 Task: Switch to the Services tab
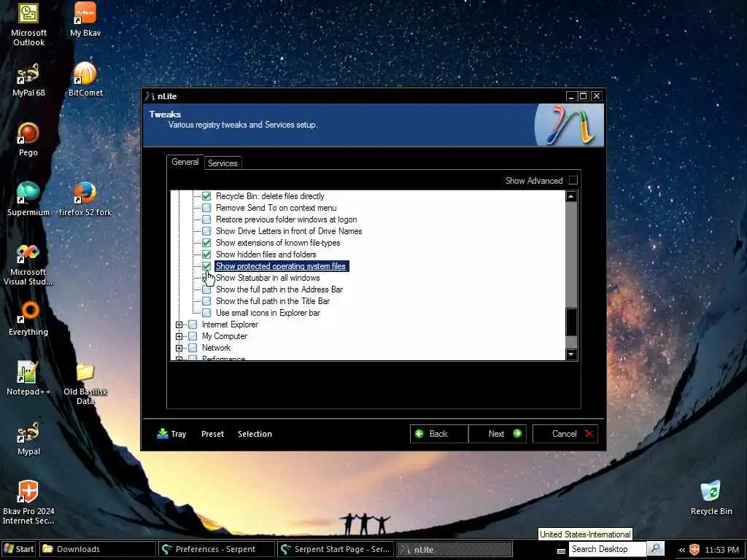(222, 163)
